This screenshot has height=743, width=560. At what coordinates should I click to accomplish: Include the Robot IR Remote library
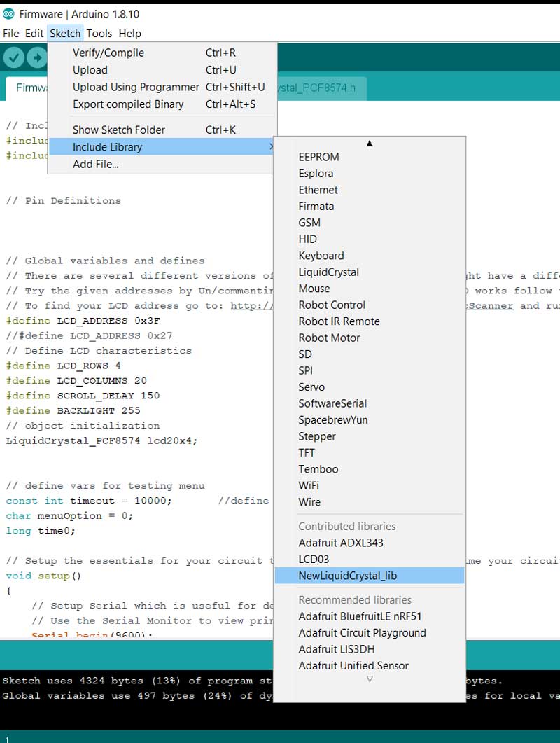[370, 321]
